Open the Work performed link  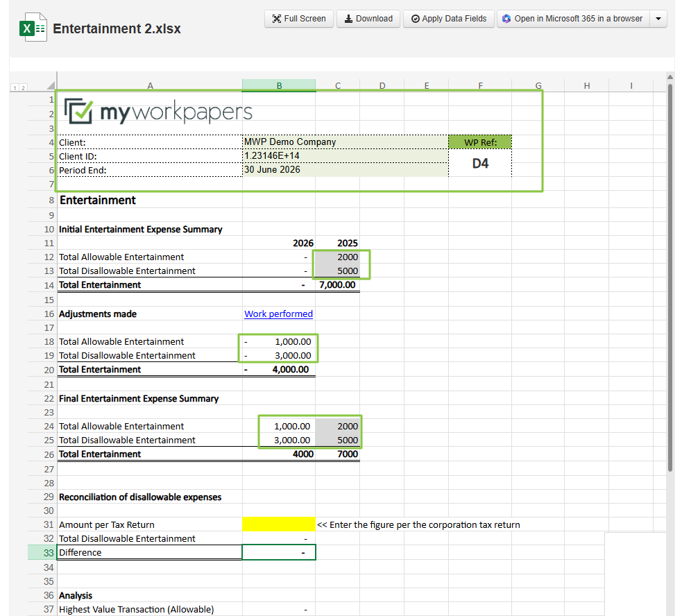click(x=278, y=314)
